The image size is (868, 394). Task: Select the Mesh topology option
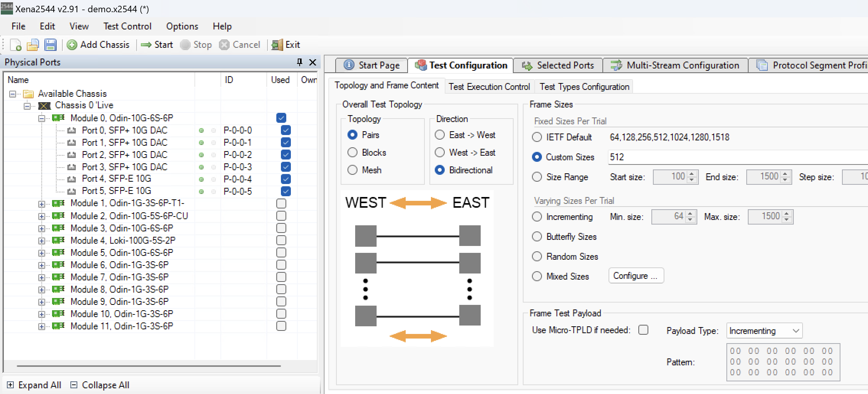point(352,170)
